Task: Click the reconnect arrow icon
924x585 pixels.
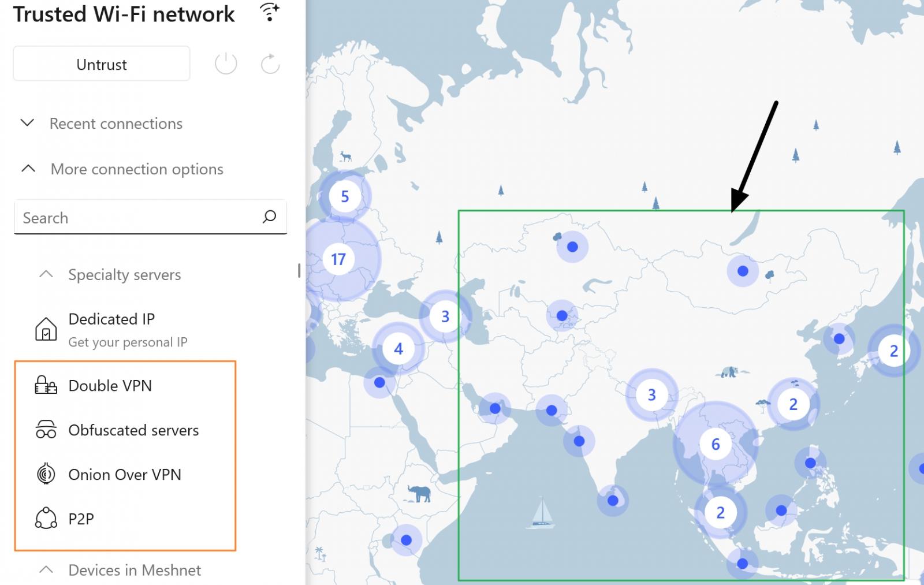Action: (269, 64)
